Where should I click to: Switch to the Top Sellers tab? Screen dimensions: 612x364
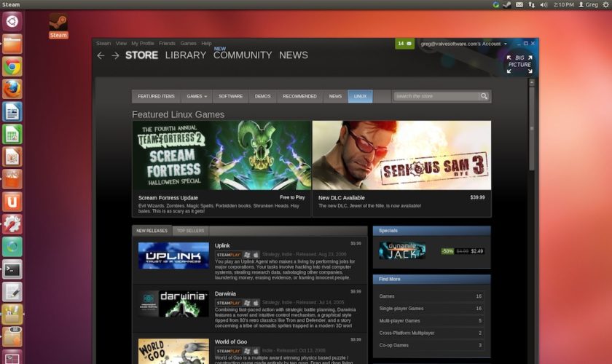point(190,231)
